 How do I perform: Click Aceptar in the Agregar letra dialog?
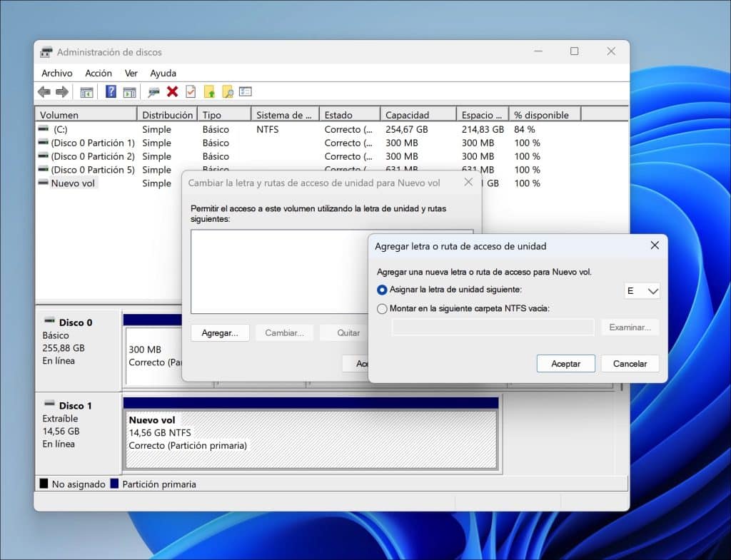tap(566, 364)
